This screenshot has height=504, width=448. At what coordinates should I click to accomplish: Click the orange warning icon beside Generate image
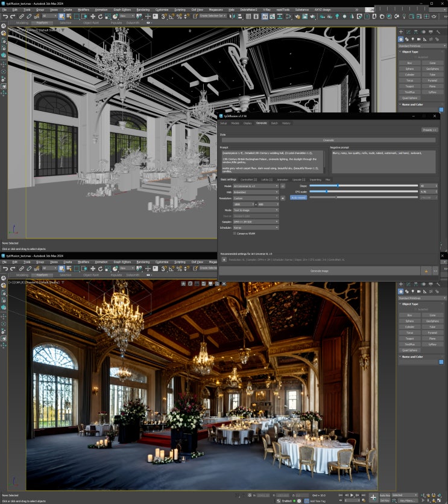click(426, 271)
